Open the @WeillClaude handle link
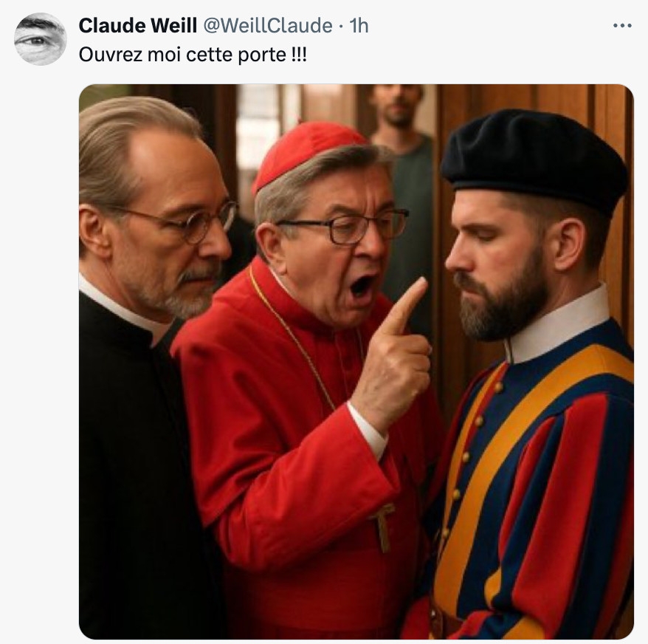Viewport: 648px width, 644px height. [x=268, y=26]
